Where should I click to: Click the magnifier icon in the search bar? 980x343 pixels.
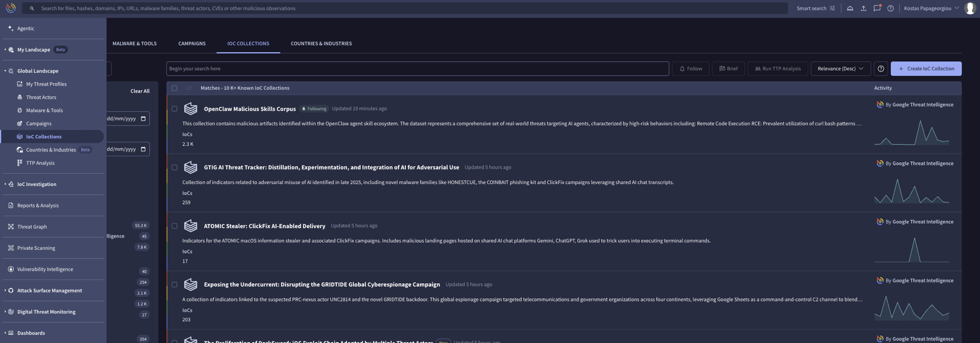(x=32, y=8)
